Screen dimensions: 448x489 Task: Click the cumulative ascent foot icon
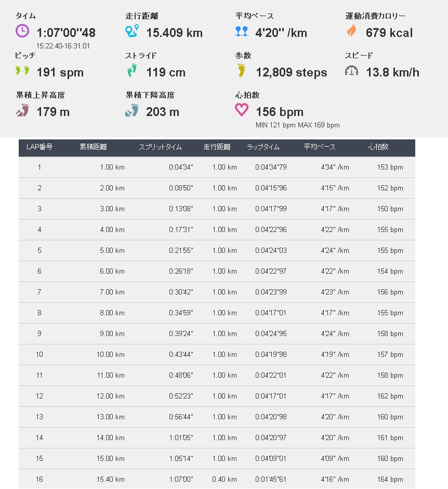tap(22, 110)
